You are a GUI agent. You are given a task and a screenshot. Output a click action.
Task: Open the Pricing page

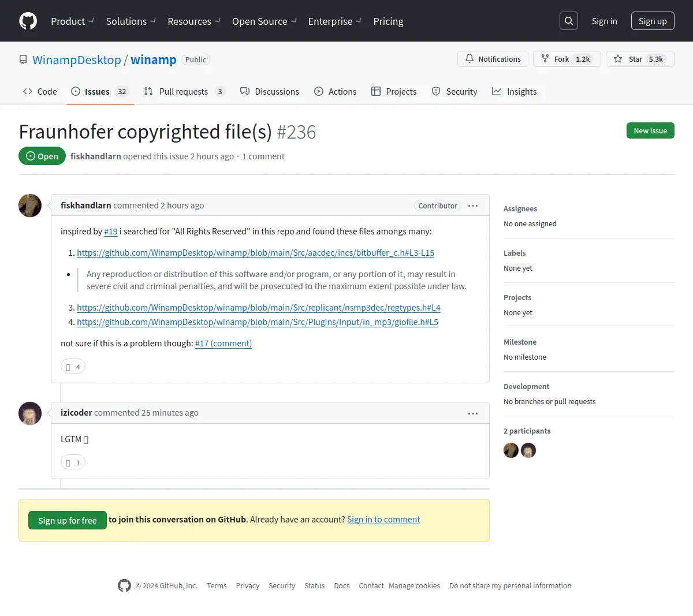coord(388,21)
